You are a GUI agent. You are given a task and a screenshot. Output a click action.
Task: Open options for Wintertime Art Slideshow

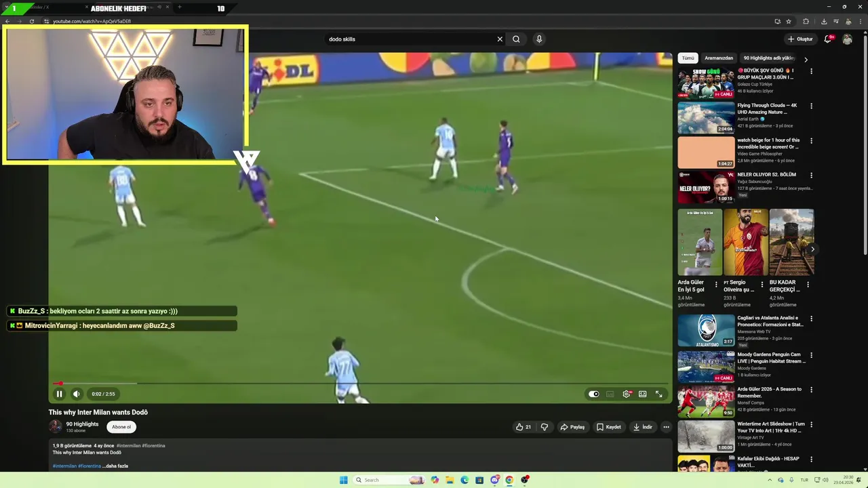click(x=811, y=425)
